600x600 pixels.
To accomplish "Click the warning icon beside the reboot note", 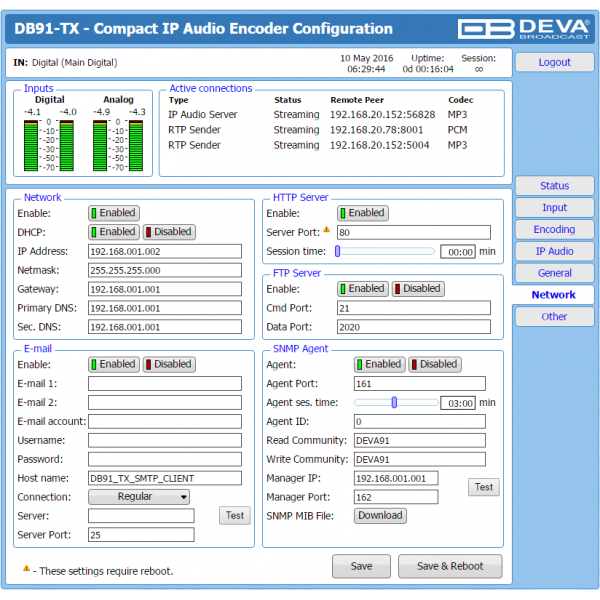I will pos(26,568).
